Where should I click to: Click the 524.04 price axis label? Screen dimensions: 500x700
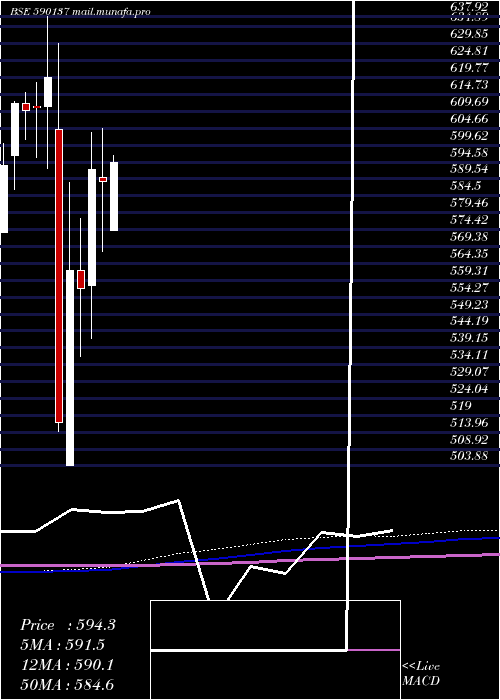469,389
